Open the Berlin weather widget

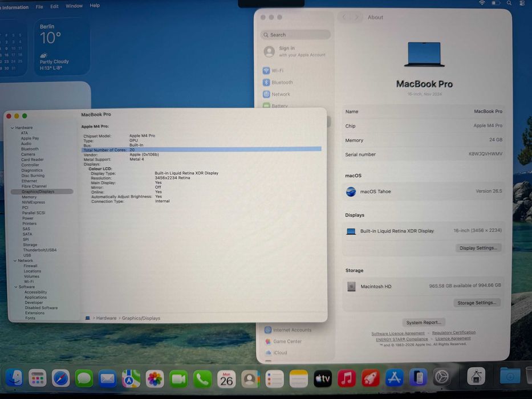pyautogui.click(x=62, y=47)
